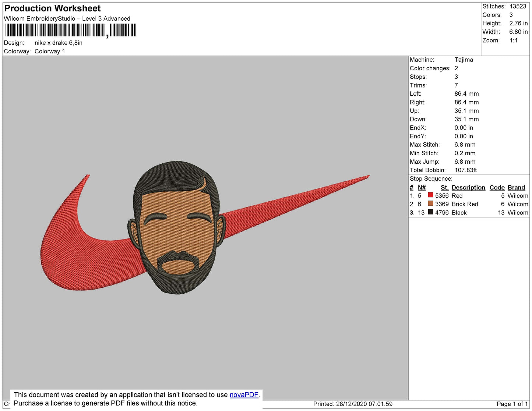This screenshot has width=532, height=411.
Task: Click the 'Trims:' label
Action: click(418, 85)
